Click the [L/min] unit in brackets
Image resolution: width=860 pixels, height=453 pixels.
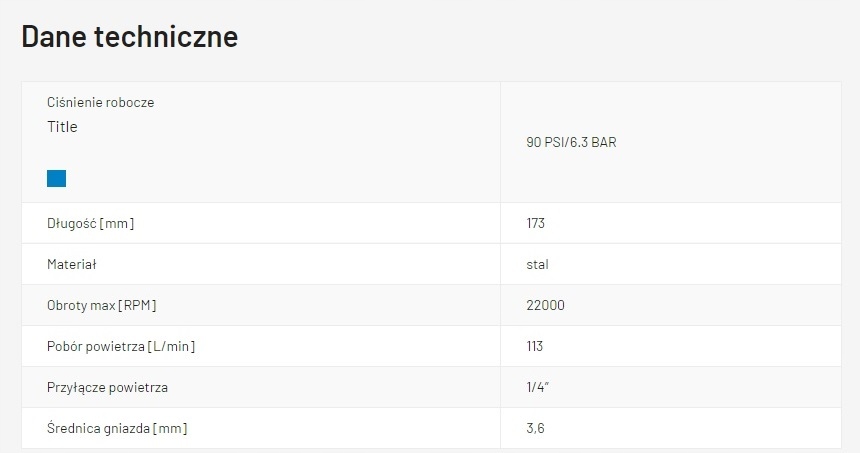pyautogui.click(x=171, y=346)
